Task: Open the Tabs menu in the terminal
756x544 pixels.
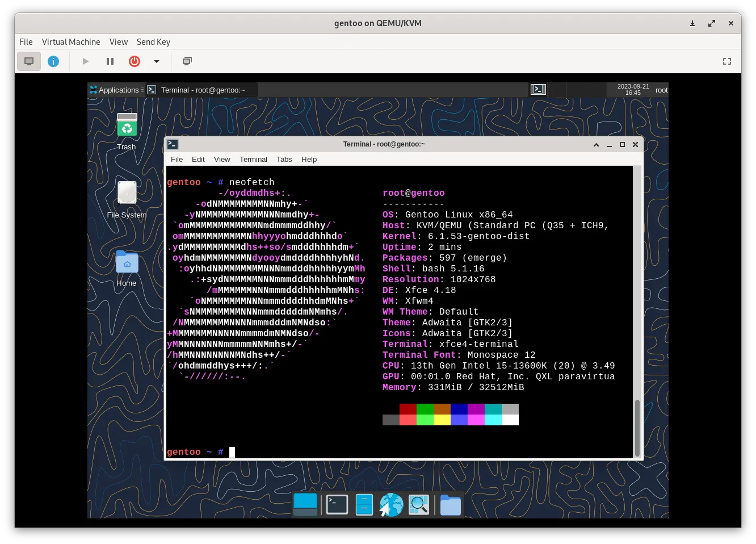Action: (284, 159)
